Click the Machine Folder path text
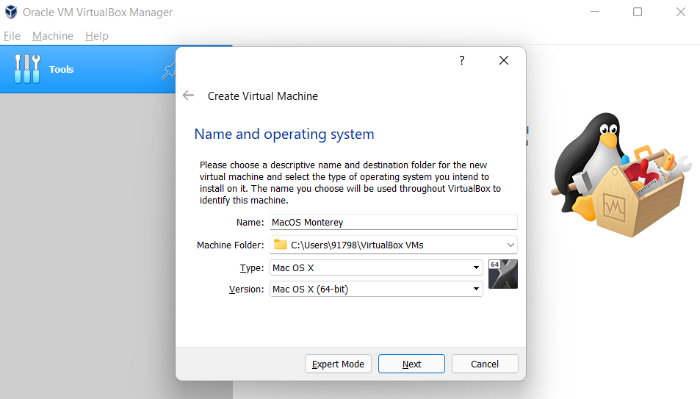The image size is (700, 399). 357,245
